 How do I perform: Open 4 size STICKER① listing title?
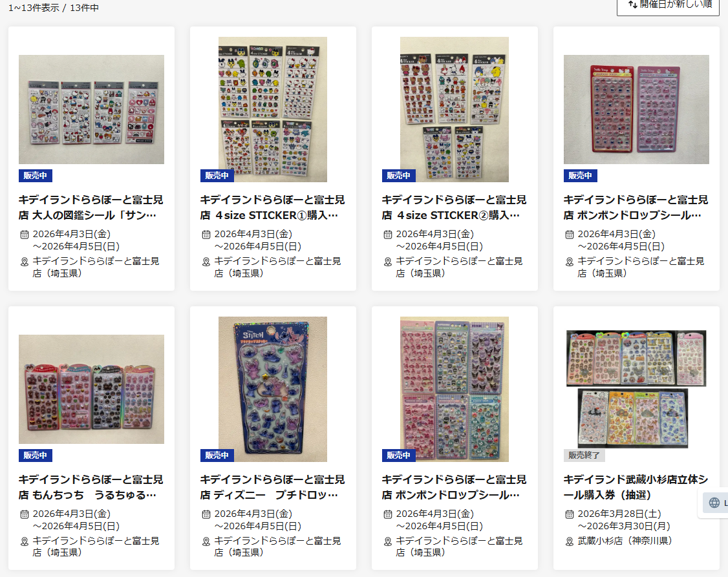tap(273, 207)
